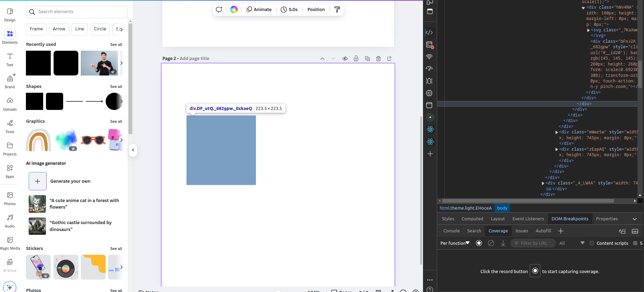Switch to the Computed tab
Screen dimensions: 644x292
coord(472,219)
